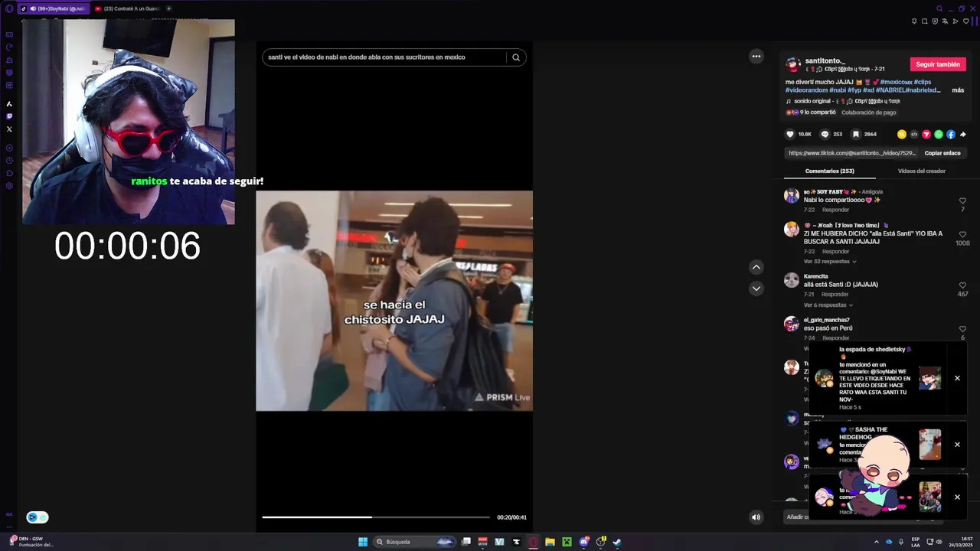Click the toggle pill in sidebar bottom

click(38, 517)
